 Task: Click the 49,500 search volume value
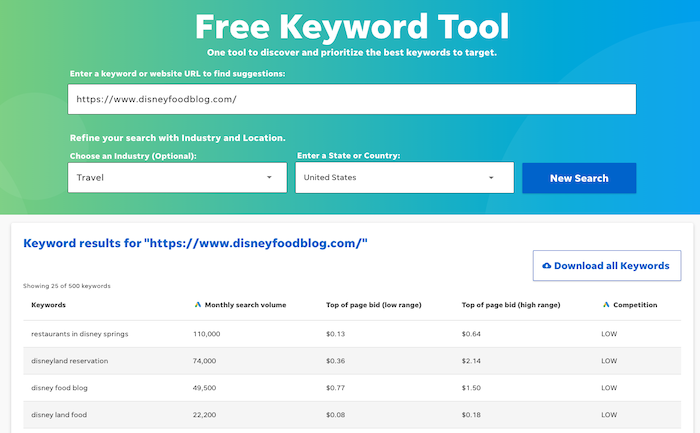[204, 388]
